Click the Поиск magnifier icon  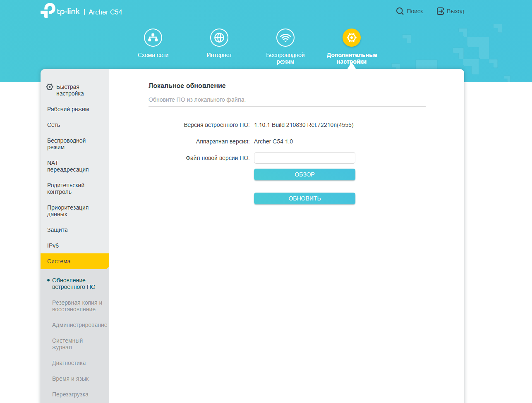tap(400, 11)
